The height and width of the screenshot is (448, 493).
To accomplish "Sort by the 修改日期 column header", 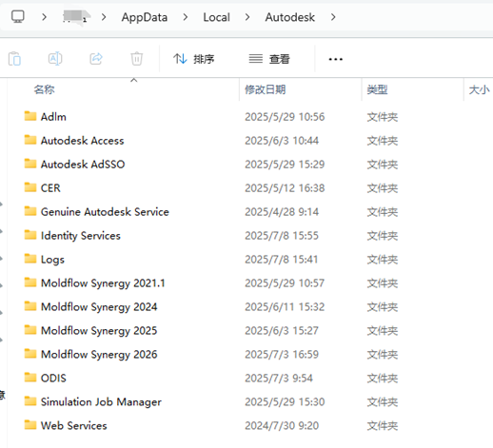I will pos(265,89).
